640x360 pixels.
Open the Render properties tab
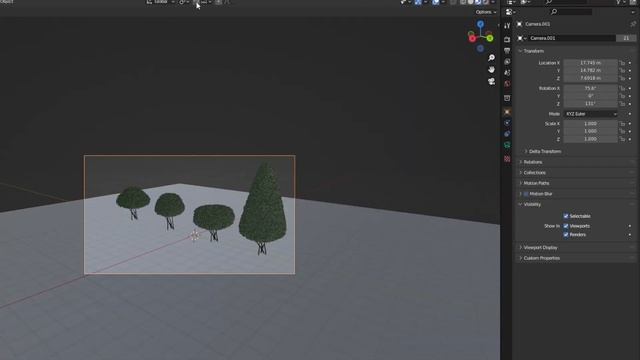(x=507, y=40)
